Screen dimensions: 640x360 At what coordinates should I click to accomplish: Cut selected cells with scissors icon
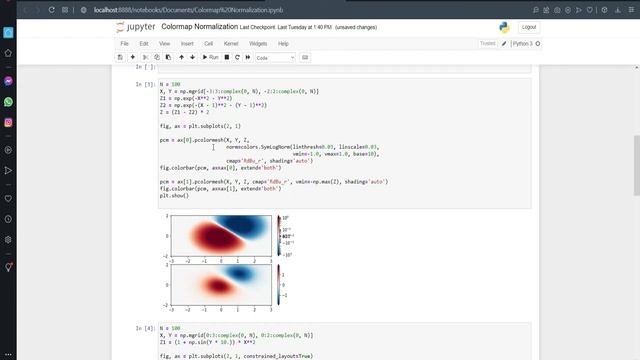click(145, 58)
